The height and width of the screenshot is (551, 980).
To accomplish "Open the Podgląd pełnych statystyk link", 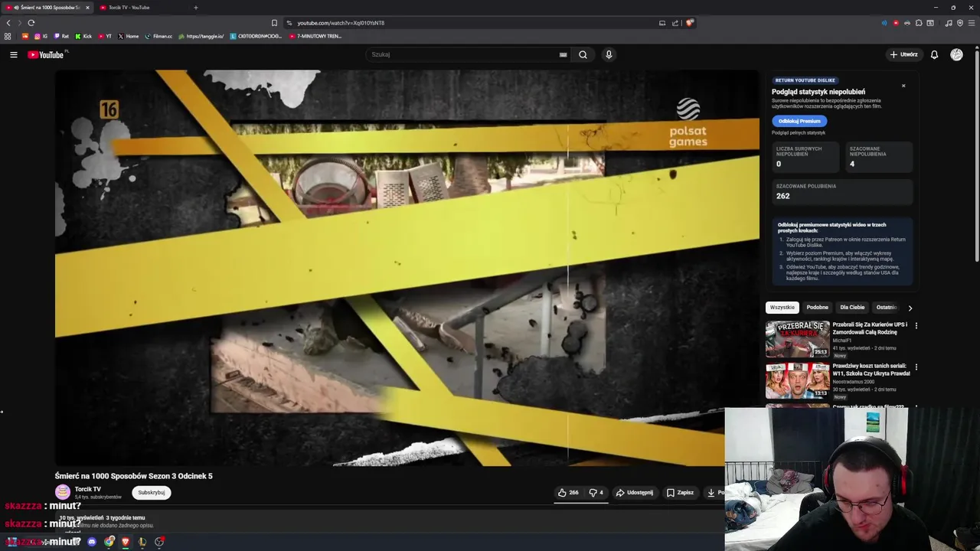I will (799, 133).
